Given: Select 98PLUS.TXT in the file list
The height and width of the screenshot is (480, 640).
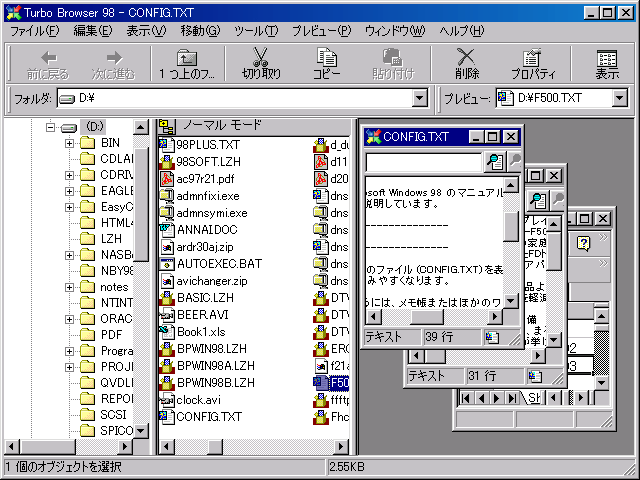Looking at the screenshot, I should click(208, 145).
